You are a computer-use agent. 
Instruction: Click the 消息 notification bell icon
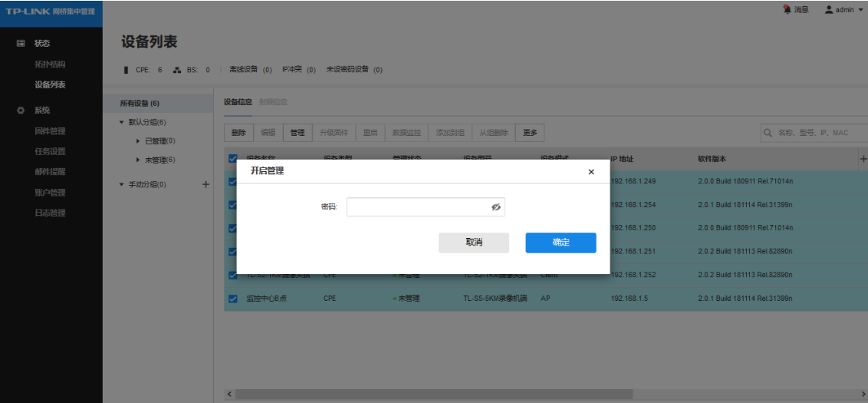pos(787,9)
